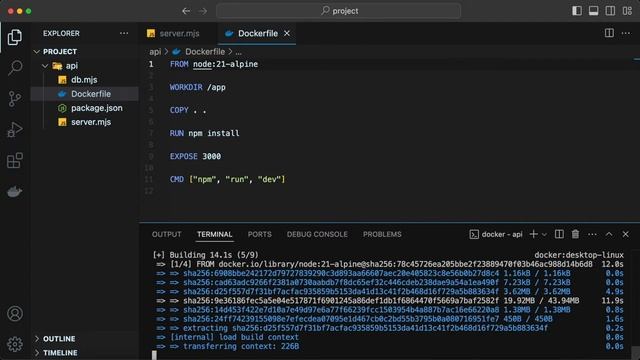Close the Dockerfile tab
The width and height of the screenshot is (640, 360).
[287, 33]
